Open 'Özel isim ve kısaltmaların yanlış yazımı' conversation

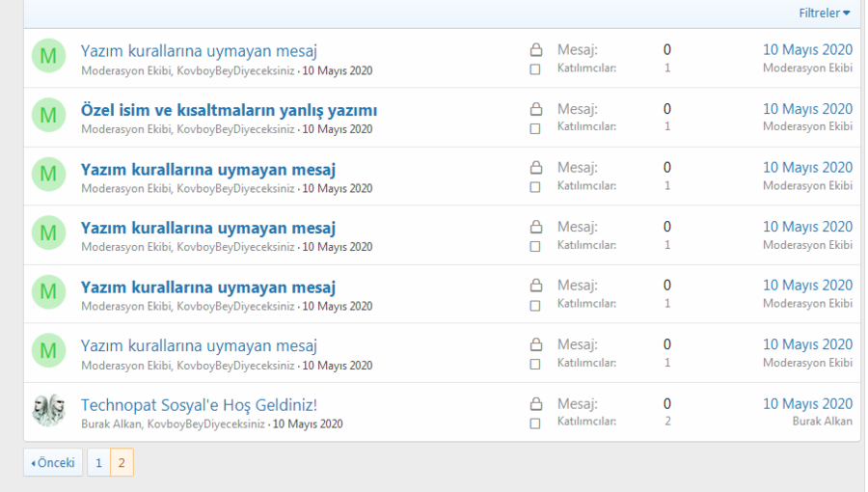coord(229,110)
